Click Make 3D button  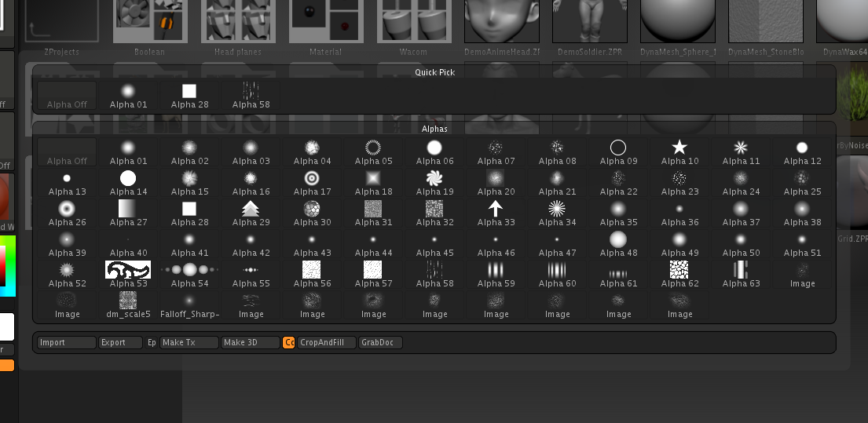tap(251, 342)
